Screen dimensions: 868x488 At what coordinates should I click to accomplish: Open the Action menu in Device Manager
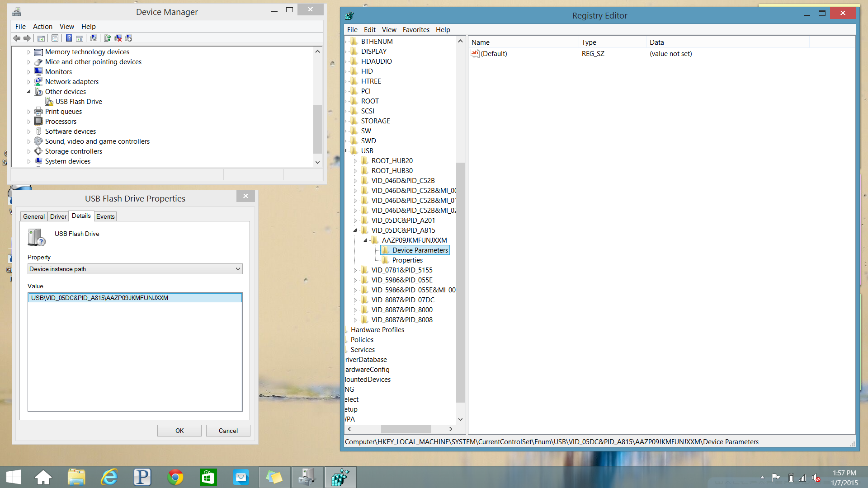point(42,27)
